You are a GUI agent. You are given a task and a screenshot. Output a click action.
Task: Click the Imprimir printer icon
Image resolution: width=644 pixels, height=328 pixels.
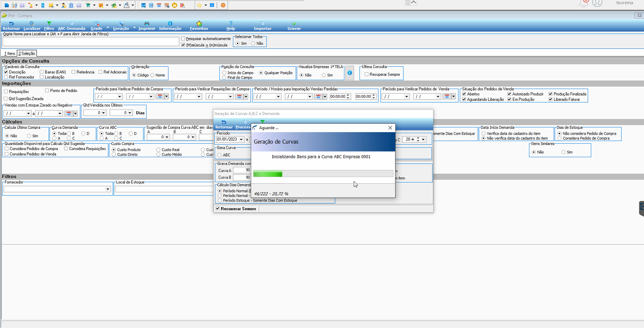coord(147,24)
